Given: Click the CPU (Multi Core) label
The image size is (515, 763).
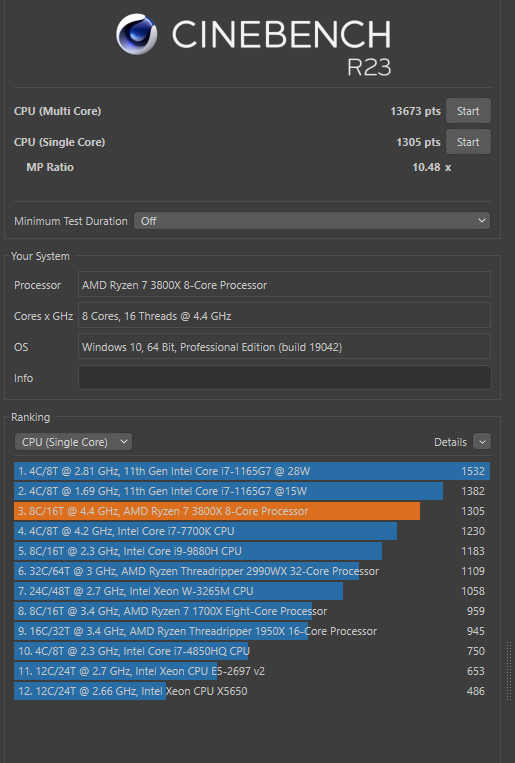Looking at the screenshot, I should [57, 111].
